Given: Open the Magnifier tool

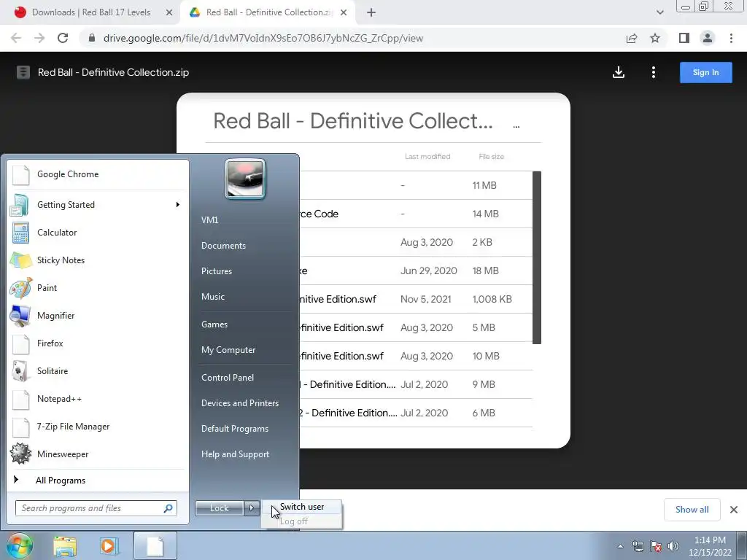Looking at the screenshot, I should click(98, 315).
